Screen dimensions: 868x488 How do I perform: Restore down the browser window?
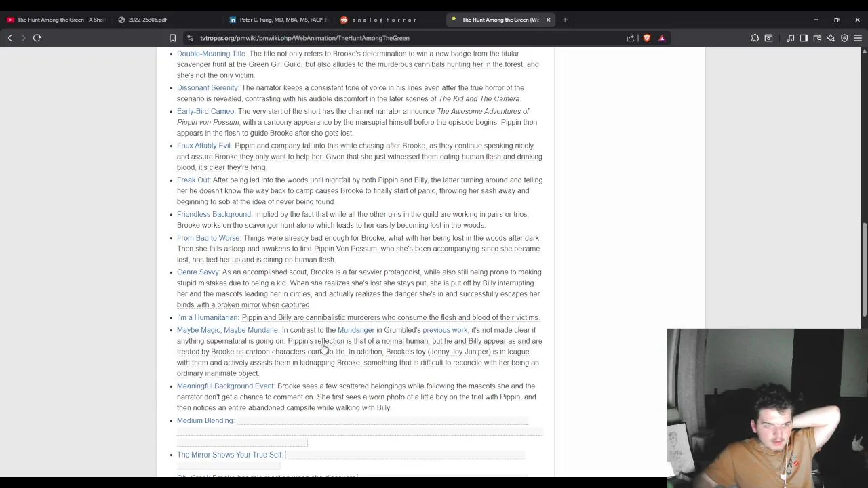(837, 20)
